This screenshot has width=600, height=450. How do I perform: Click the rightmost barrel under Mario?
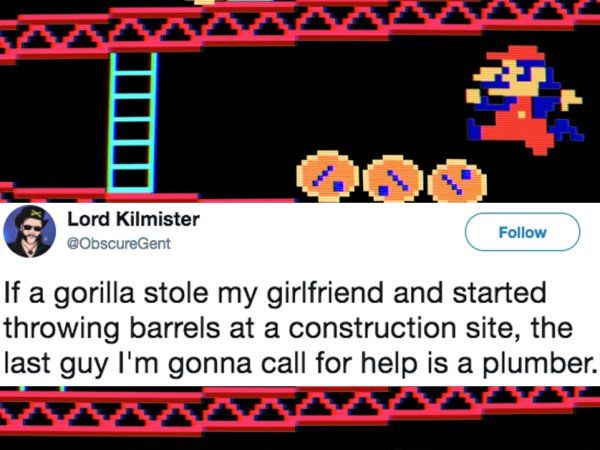(457, 181)
